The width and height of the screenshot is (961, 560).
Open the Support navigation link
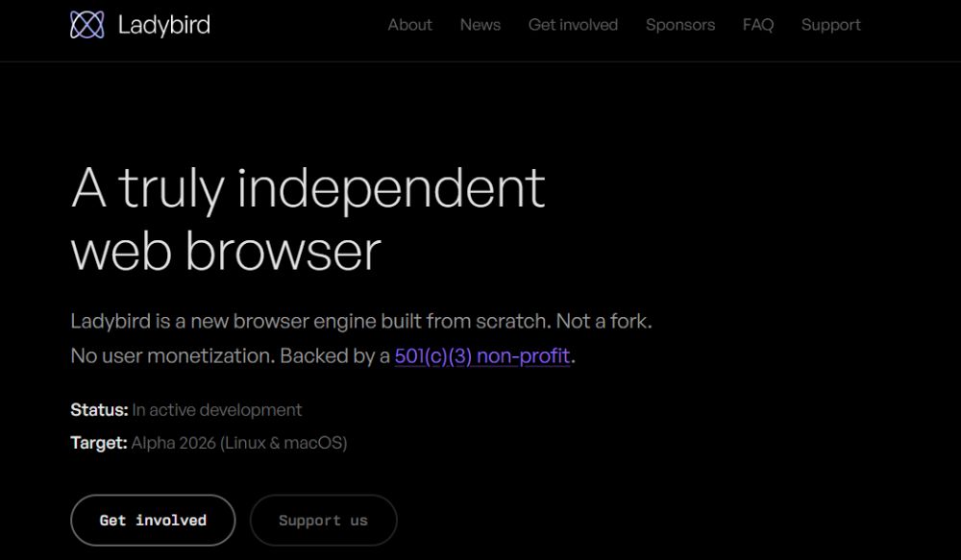pos(831,25)
